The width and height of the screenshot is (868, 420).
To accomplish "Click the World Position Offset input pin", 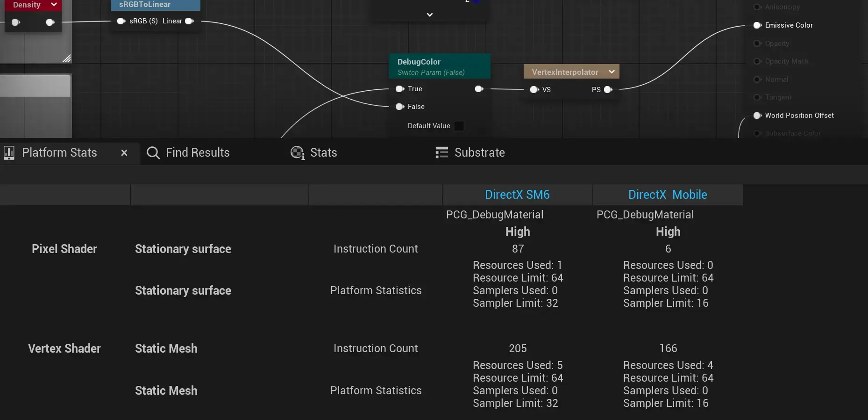I will tap(757, 116).
